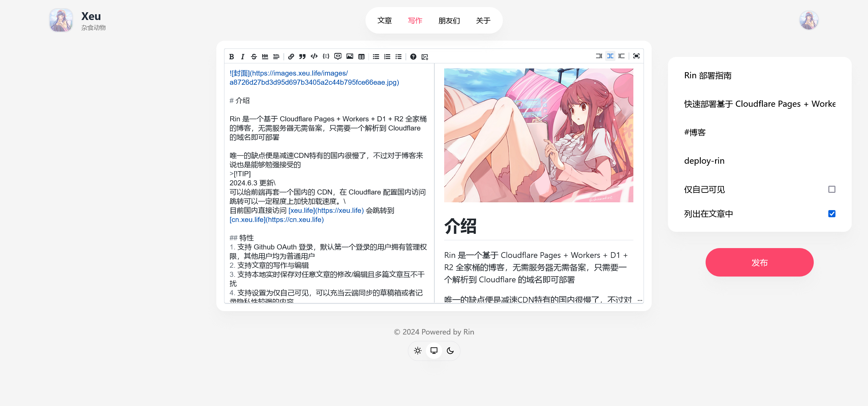Screen dimensions: 868x406
Task: Uncheck the 列出在文章中 checkbox
Action: pos(832,214)
